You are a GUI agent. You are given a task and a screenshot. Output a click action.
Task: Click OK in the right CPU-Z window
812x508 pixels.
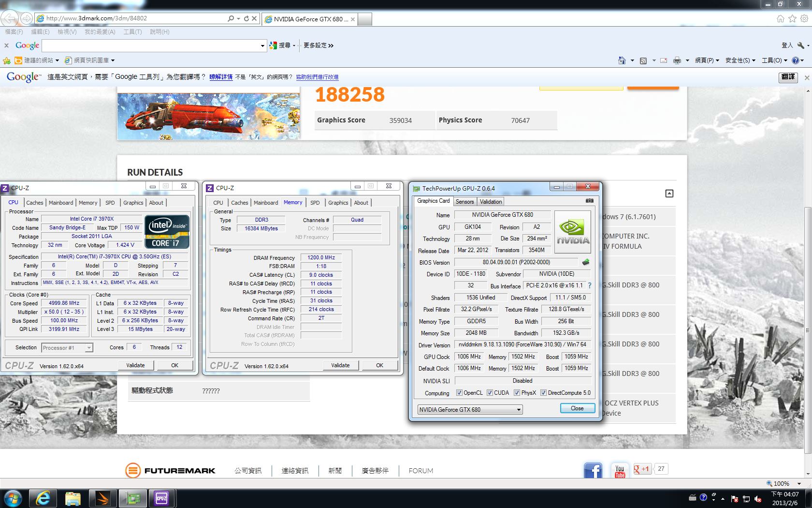(x=379, y=365)
